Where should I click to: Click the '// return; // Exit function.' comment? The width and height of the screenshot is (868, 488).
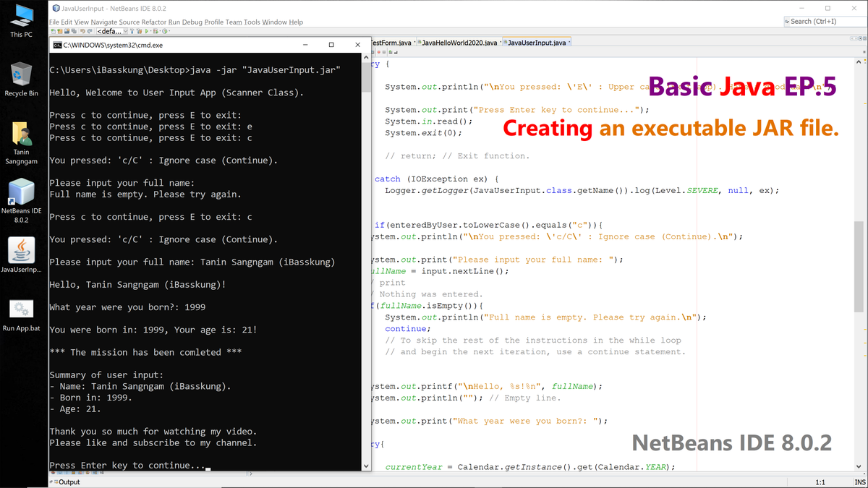457,156
